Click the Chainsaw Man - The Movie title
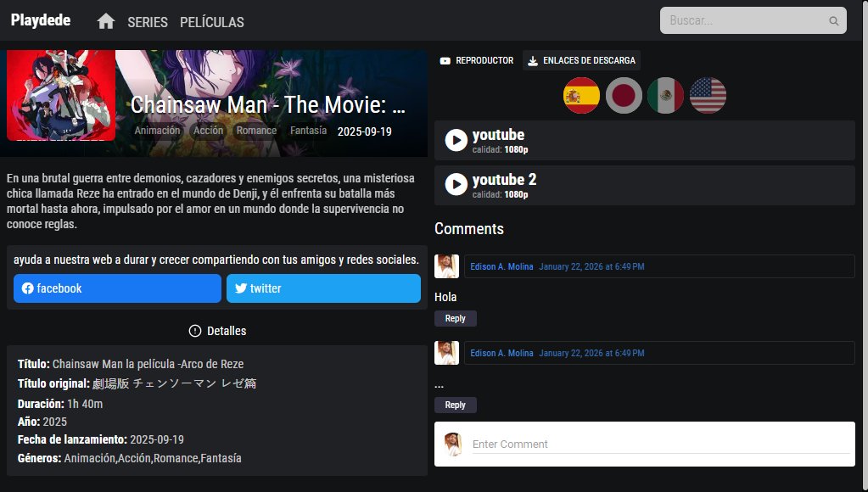868x492 pixels. click(268, 104)
